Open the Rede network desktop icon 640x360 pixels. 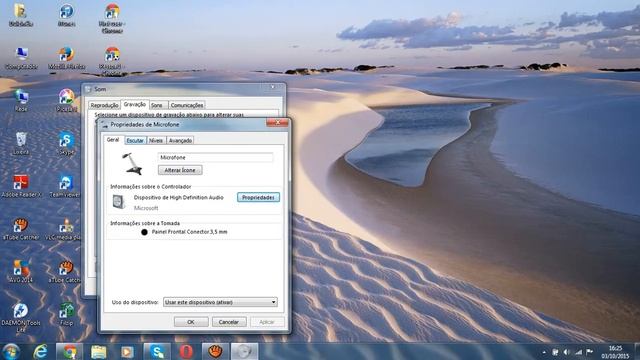[x=21, y=101]
